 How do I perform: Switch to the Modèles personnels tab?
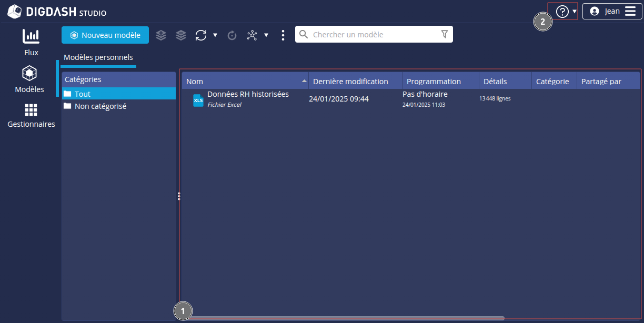[x=98, y=58]
